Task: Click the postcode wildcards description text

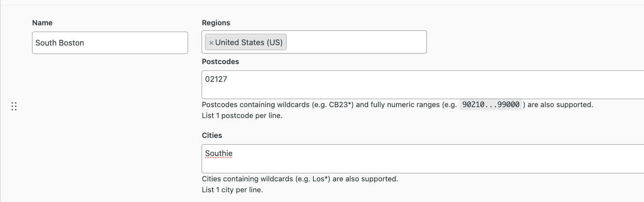Action: pos(329,105)
